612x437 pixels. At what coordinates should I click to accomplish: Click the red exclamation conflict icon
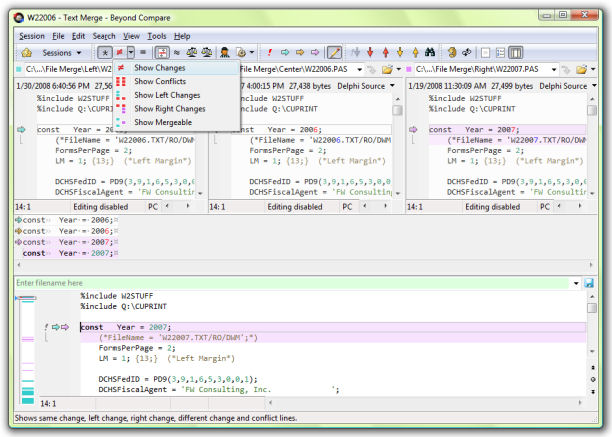coord(270,52)
